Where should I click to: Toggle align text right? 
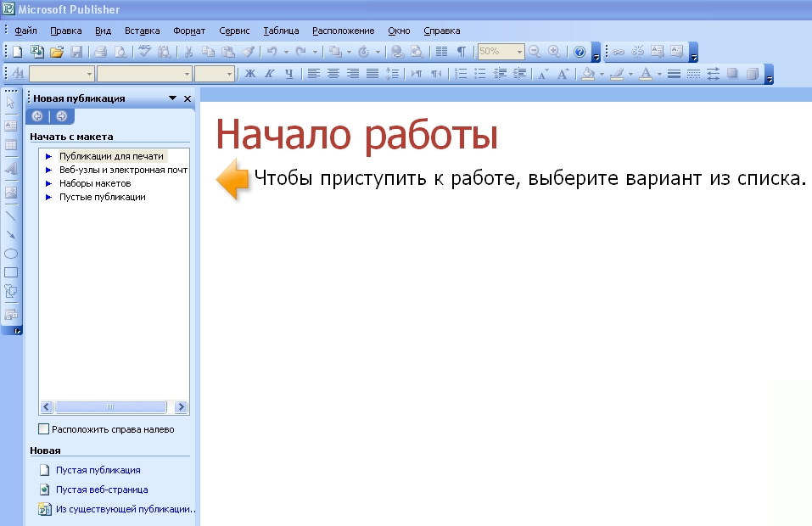(353, 74)
